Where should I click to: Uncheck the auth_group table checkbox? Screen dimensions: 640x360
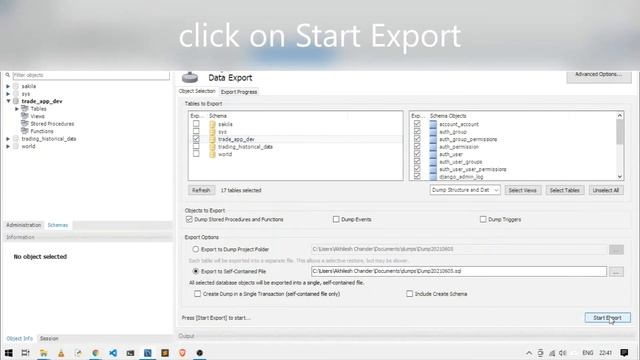pyautogui.click(x=417, y=131)
